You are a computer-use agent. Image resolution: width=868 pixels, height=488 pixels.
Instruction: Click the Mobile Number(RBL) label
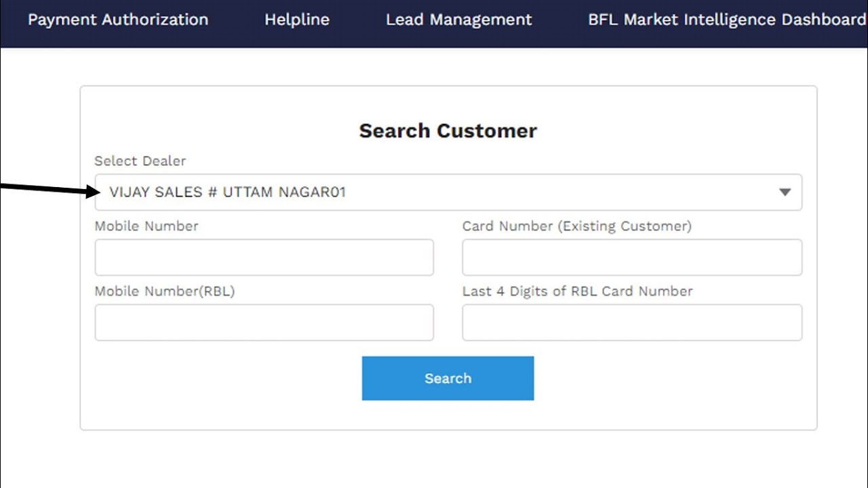(165, 291)
